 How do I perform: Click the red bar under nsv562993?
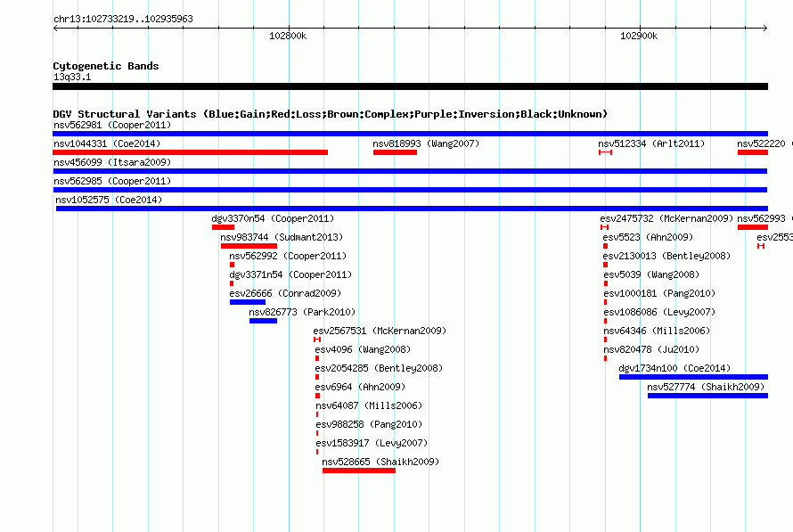pyautogui.click(x=753, y=227)
